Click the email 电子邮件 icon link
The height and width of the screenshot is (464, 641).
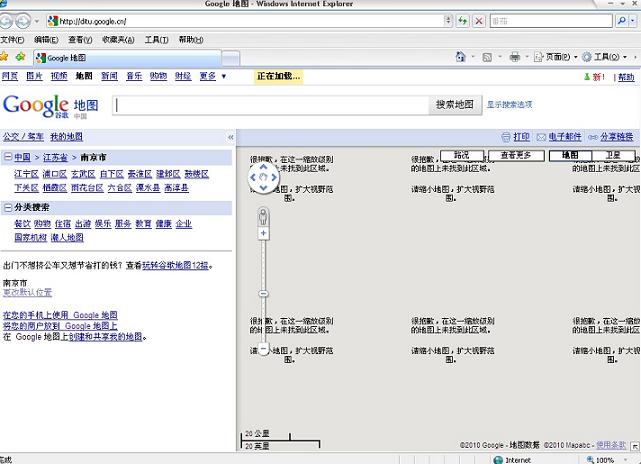(559, 137)
